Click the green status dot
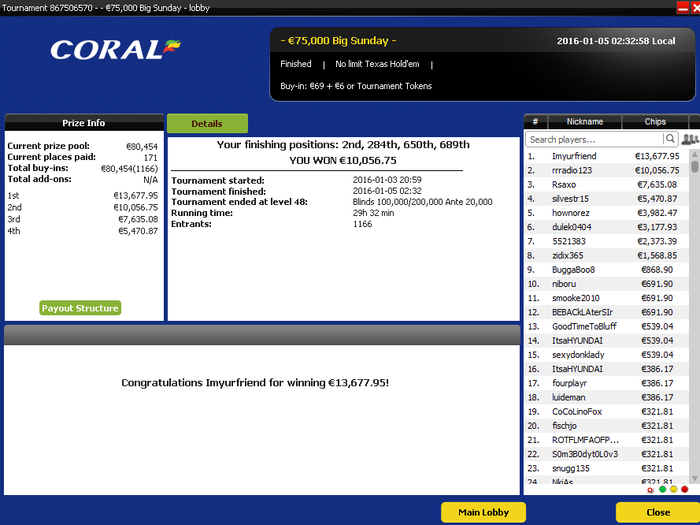This screenshot has width=700, height=525. 662,489
